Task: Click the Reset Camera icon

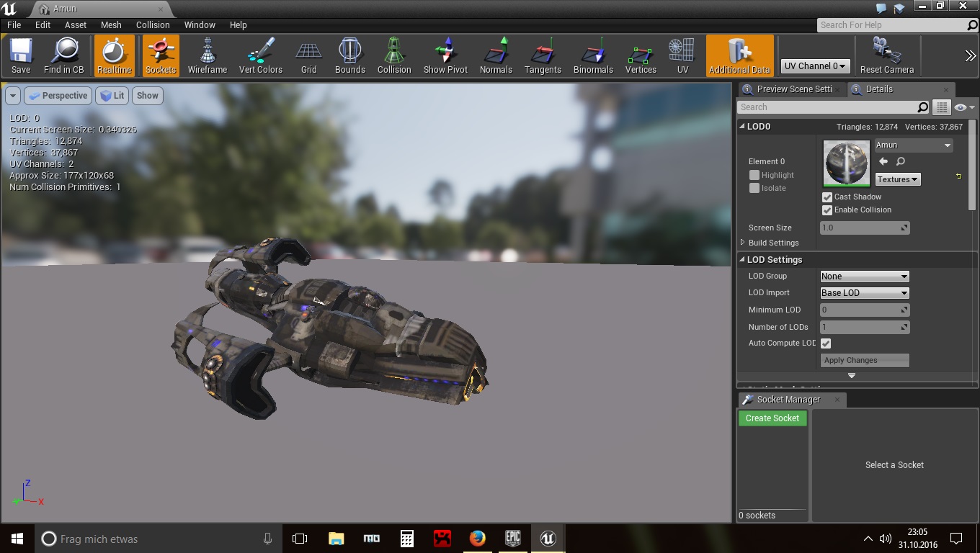Action: (x=886, y=55)
